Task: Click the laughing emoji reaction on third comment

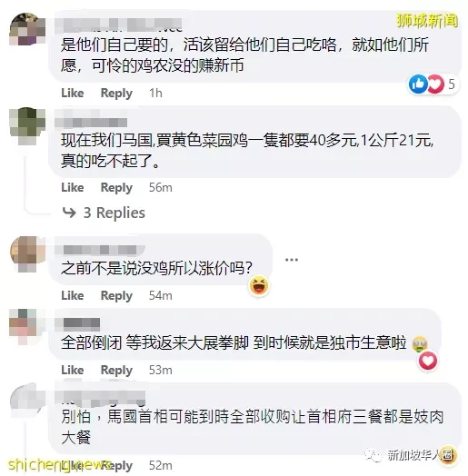Action: [x=259, y=286]
